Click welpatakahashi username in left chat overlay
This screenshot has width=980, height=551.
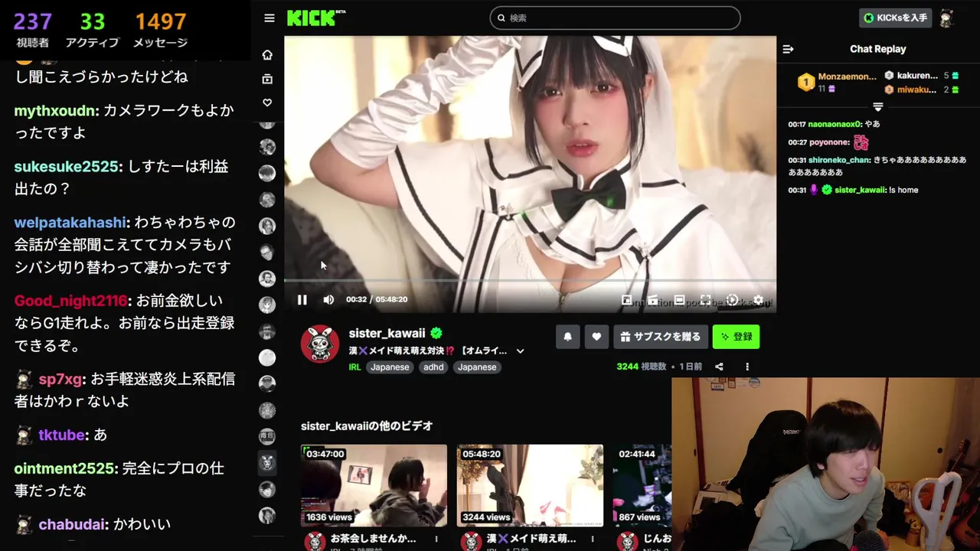pos(70,223)
